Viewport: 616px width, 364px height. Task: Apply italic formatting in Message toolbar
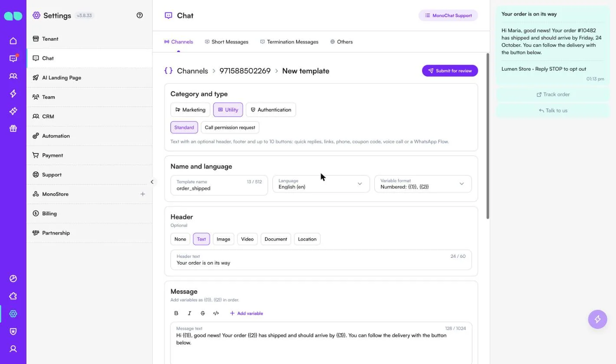click(x=190, y=313)
